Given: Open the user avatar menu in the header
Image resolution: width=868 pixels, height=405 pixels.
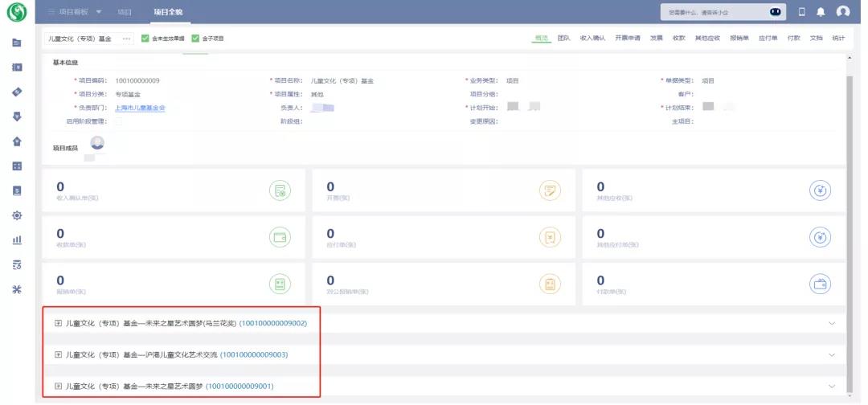Looking at the screenshot, I should click(x=843, y=12).
